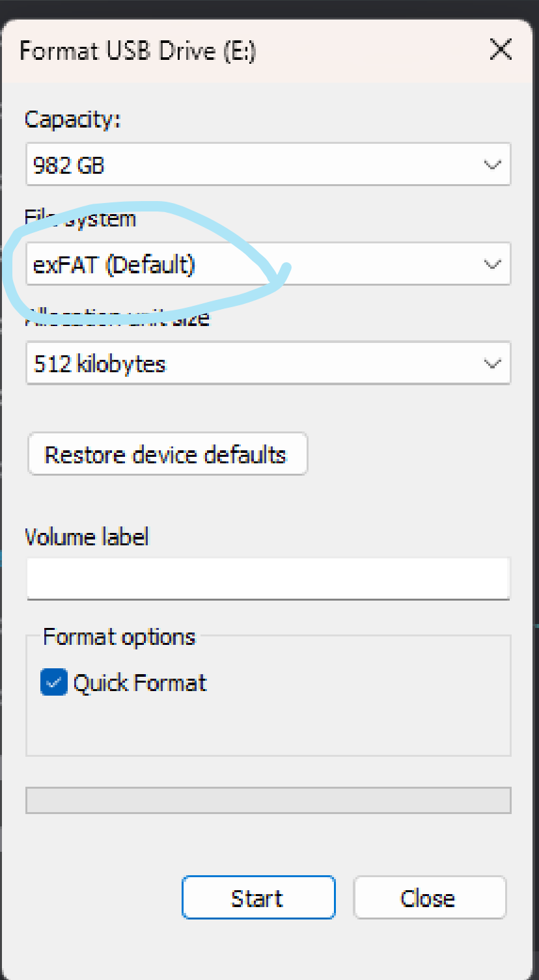
Task: Close the dialog with the X icon
Action: (x=500, y=50)
